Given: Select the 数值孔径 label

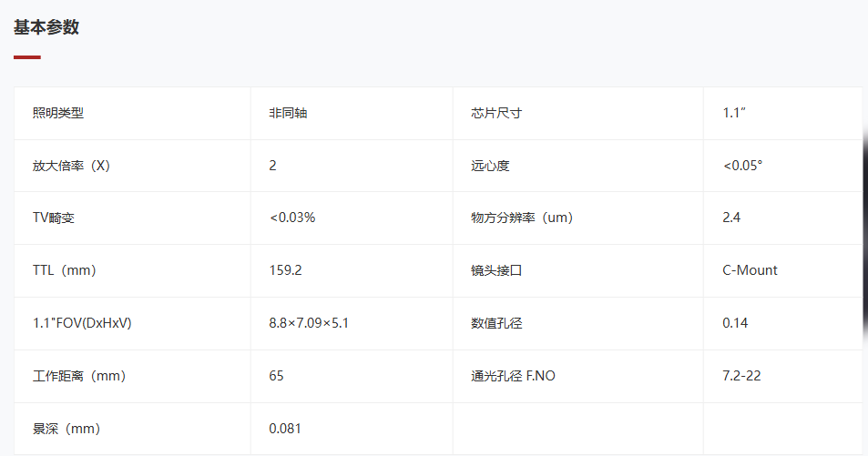Looking at the screenshot, I should pyautogui.click(x=496, y=323).
